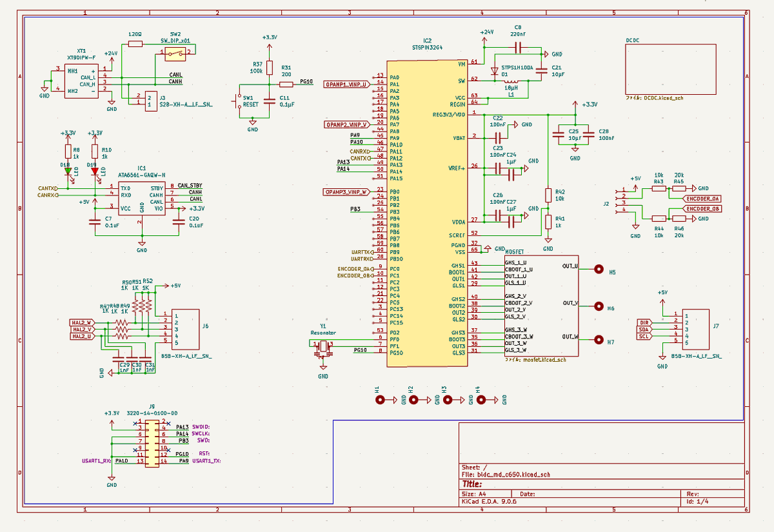Viewport: 774px width, 532px height.
Task: Select the CBOOT_2_V sheet pin
Action: point(519,303)
